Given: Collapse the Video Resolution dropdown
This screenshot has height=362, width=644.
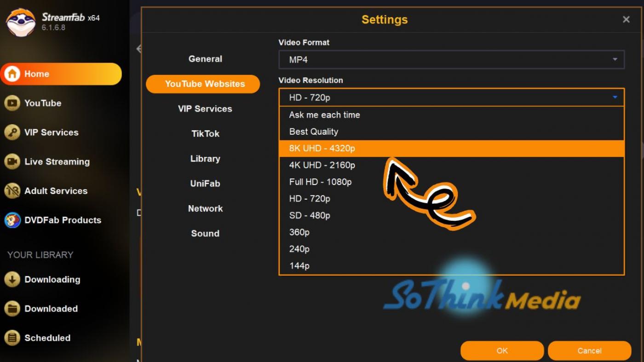Looking at the screenshot, I should [x=614, y=97].
